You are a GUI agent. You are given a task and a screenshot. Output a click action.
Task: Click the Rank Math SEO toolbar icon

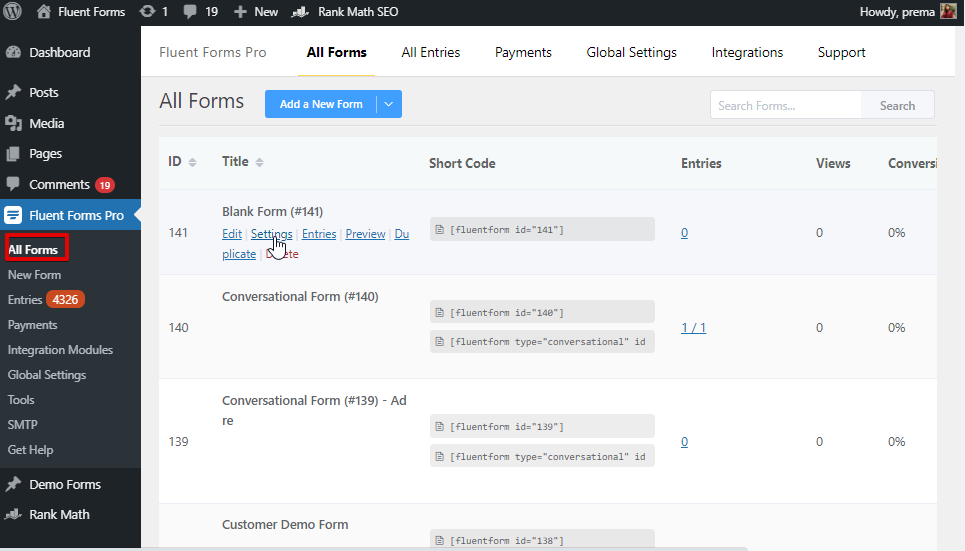coord(300,12)
